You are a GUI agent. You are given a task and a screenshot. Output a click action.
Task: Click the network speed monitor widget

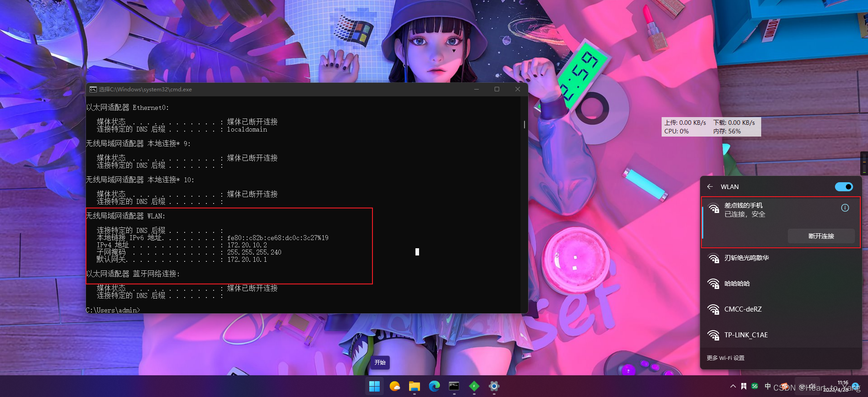pyautogui.click(x=711, y=127)
